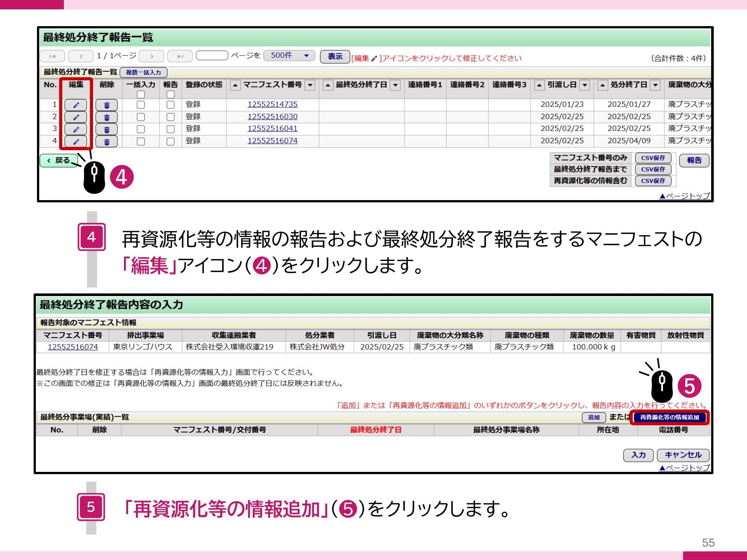Sort 最終処分終了日 ascending arrow
The height and width of the screenshot is (560, 747).
click(x=328, y=85)
